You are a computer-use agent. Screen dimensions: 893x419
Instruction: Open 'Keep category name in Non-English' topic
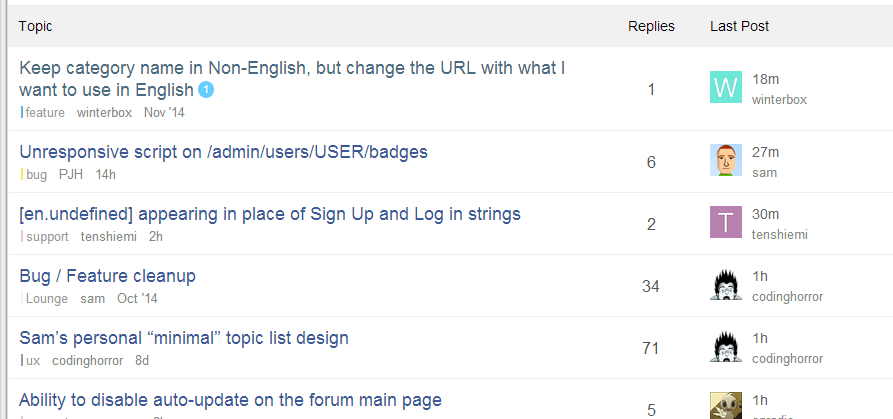292,69
